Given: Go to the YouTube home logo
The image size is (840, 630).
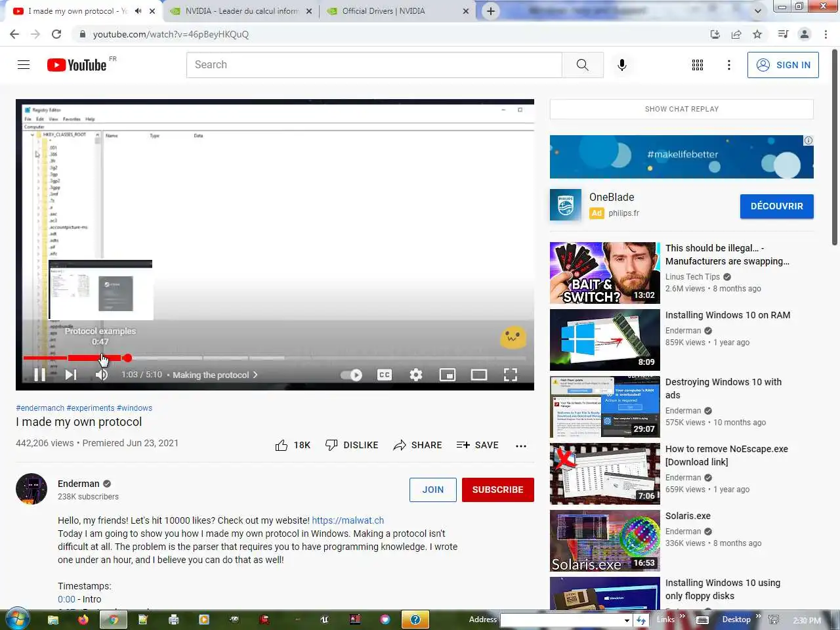Looking at the screenshot, I should pyautogui.click(x=77, y=65).
